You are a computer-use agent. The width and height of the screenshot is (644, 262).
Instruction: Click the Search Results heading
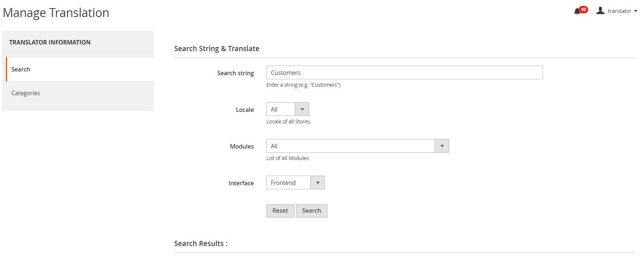[x=201, y=243]
